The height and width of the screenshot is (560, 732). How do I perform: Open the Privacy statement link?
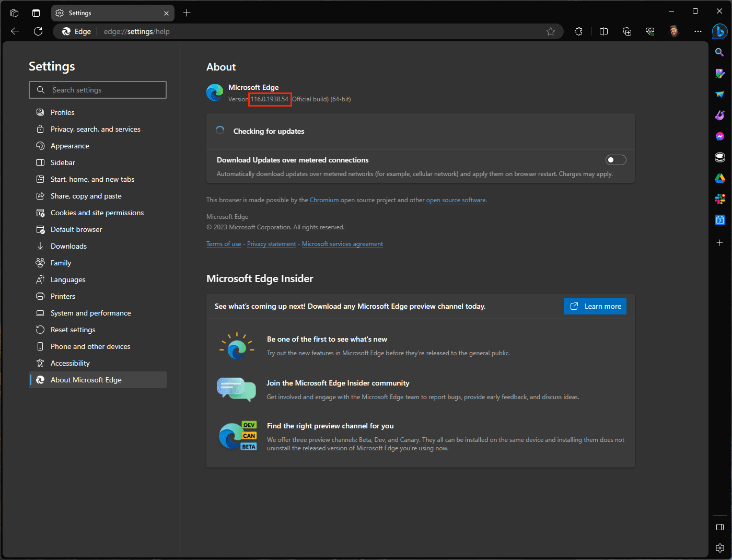coord(271,244)
